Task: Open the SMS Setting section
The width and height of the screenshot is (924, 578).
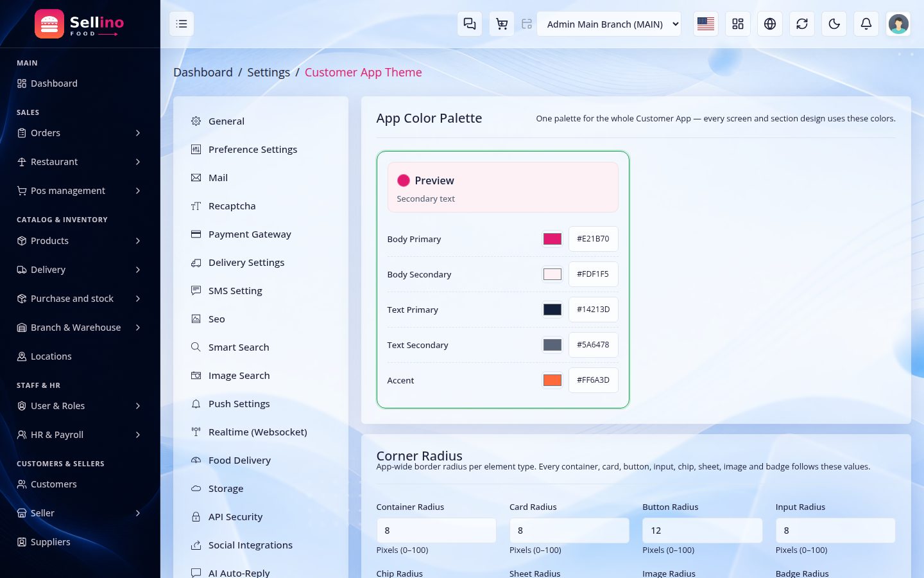Action: pyautogui.click(x=261, y=291)
